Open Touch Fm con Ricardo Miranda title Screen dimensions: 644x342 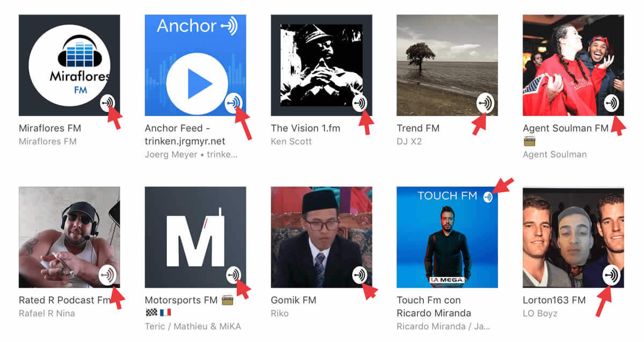tap(434, 307)
